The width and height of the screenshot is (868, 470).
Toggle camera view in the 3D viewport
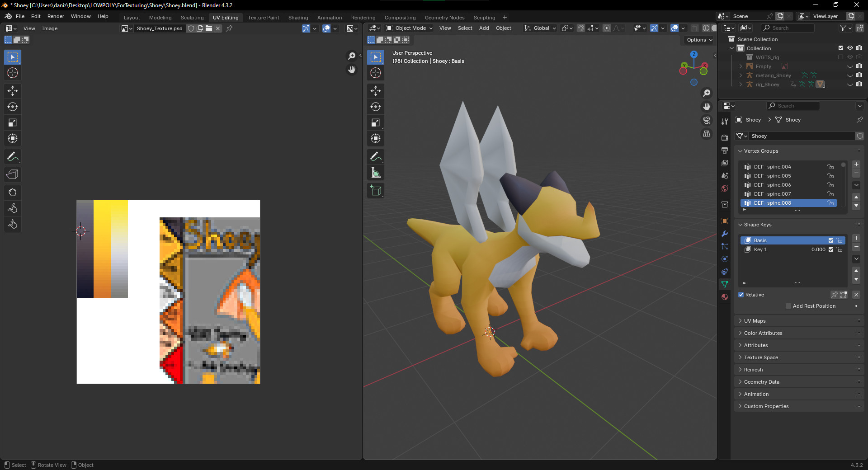[x=707, y=120]
